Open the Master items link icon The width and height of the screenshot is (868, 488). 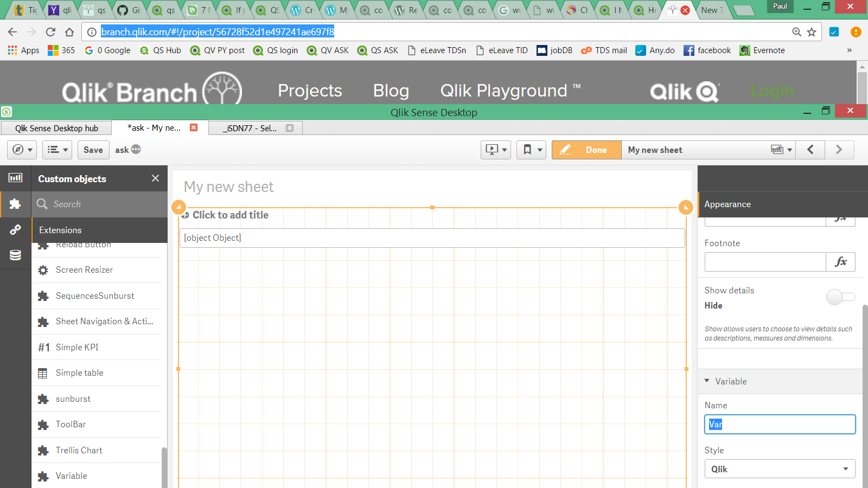(15, 229)
